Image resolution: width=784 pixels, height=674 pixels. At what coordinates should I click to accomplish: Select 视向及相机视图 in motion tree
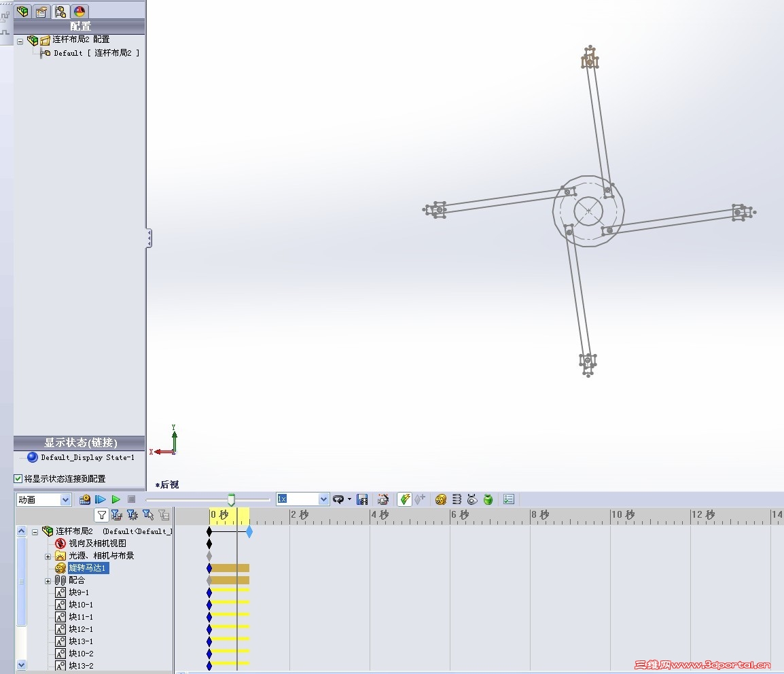pyautogui.click(x=98, y=543)
